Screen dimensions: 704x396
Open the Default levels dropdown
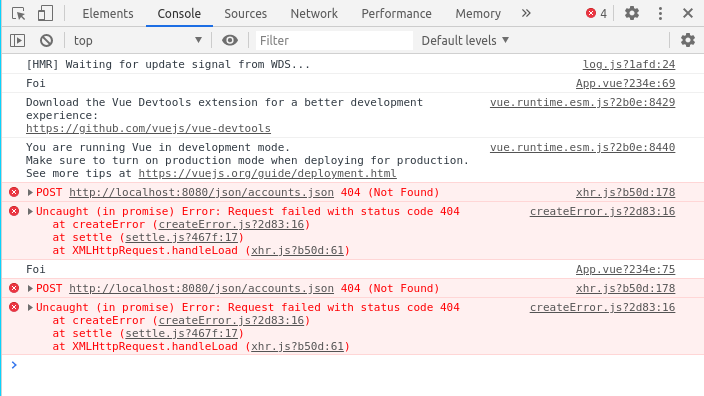click(465, 40)
